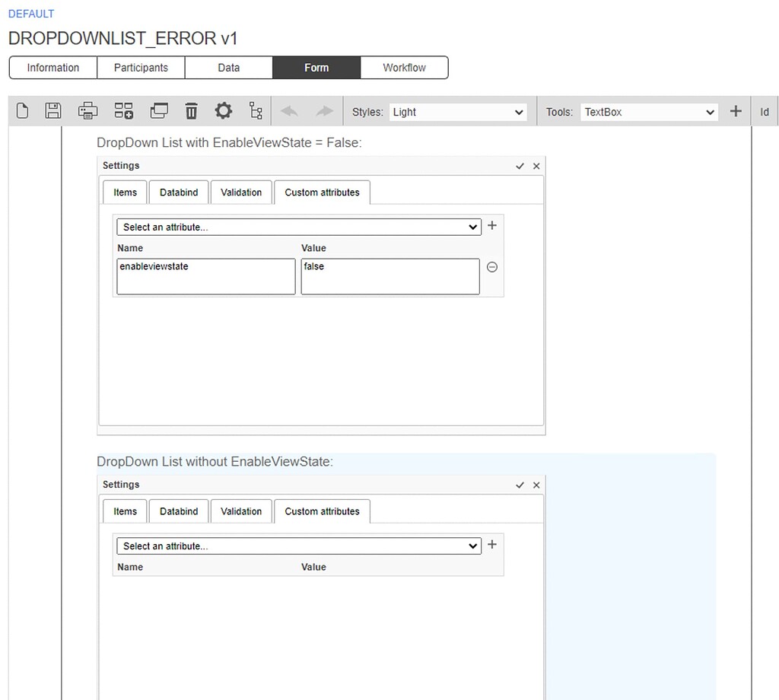Confirm Settings using the checkmark icon
Screen dimensions: 779x700
pyautogui.click(x=520, y=165)
